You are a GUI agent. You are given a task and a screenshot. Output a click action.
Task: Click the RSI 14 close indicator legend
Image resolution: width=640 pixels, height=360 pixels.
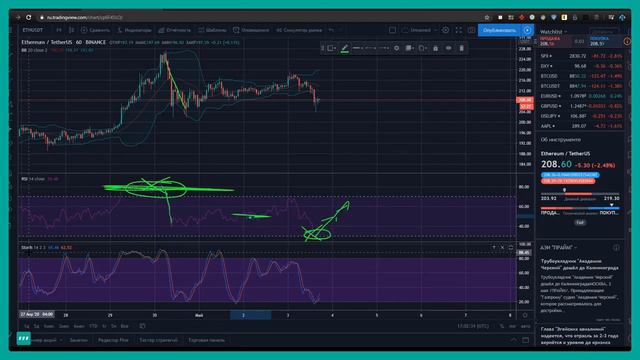coord(33,179)
